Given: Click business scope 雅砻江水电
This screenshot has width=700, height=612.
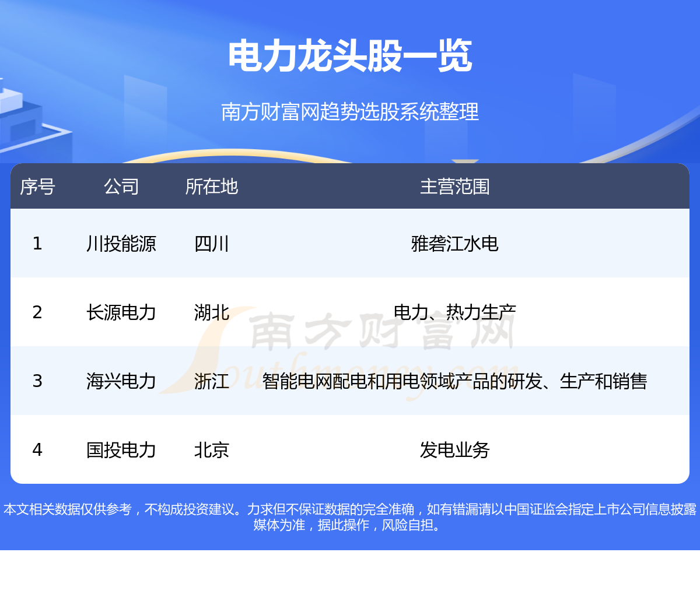Looking at the screenshot, I should coord(455,243).
